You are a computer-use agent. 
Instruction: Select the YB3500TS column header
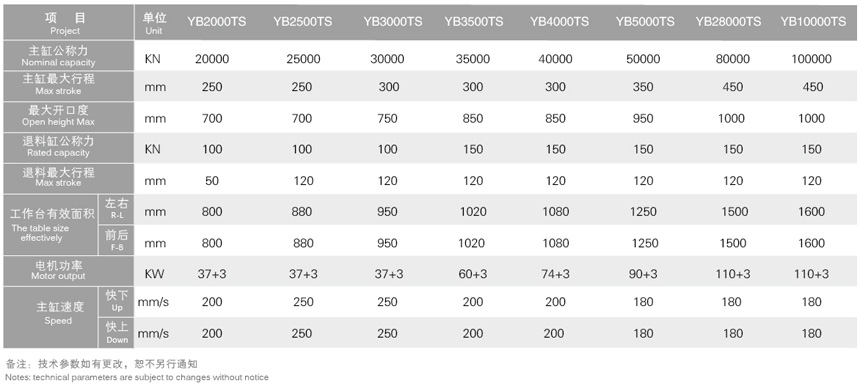[474, 22]
